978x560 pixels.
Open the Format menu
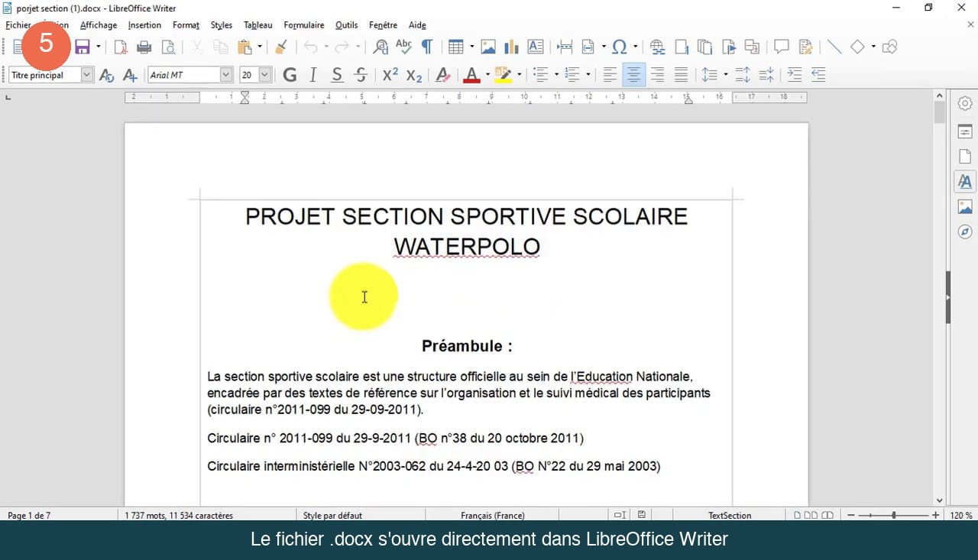coord(186,25)
